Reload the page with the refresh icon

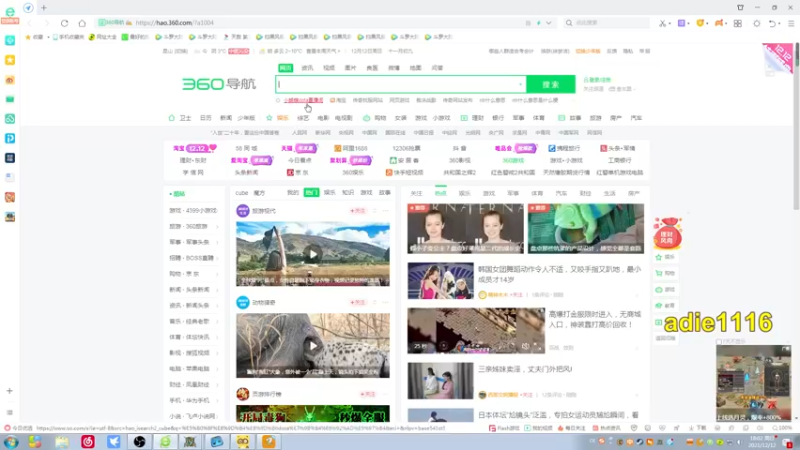pos(64,23)
